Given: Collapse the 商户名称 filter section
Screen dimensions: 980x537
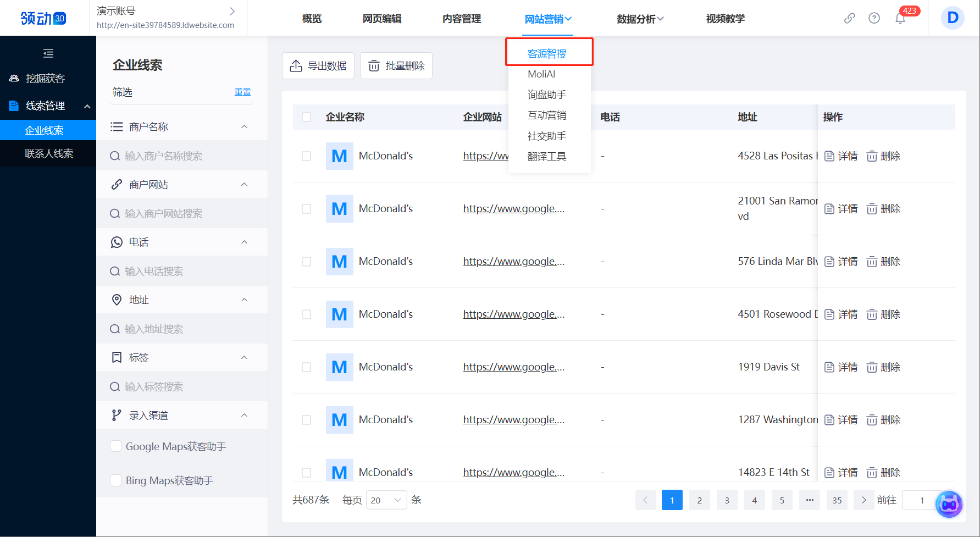Looking at the screenshot, I should pyautogui.click(x=244, y=127).
